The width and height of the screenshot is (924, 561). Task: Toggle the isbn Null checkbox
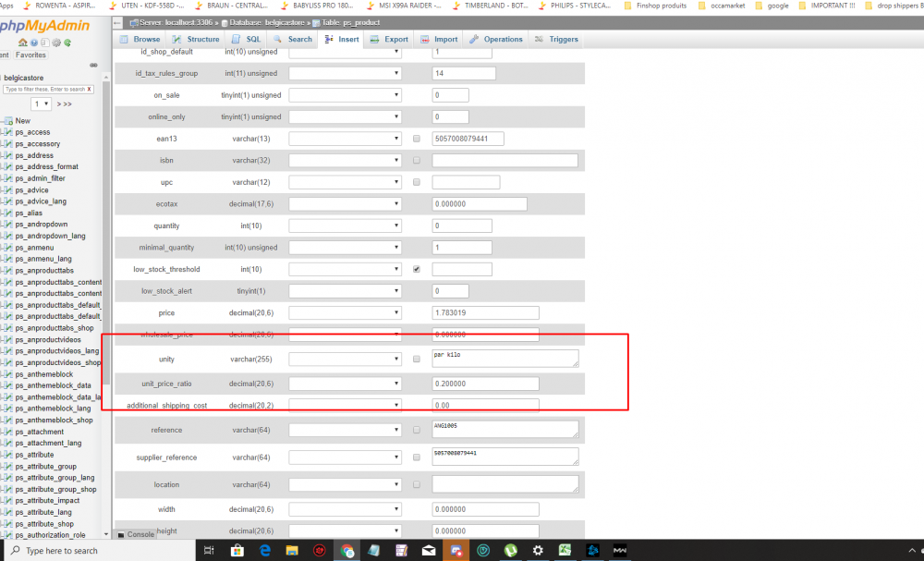417,160
